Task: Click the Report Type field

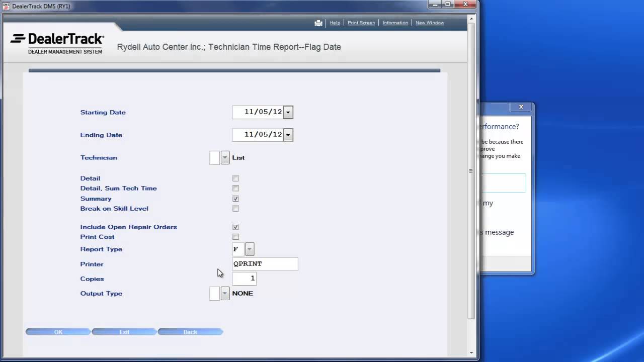Action: [x=238, y=249]
